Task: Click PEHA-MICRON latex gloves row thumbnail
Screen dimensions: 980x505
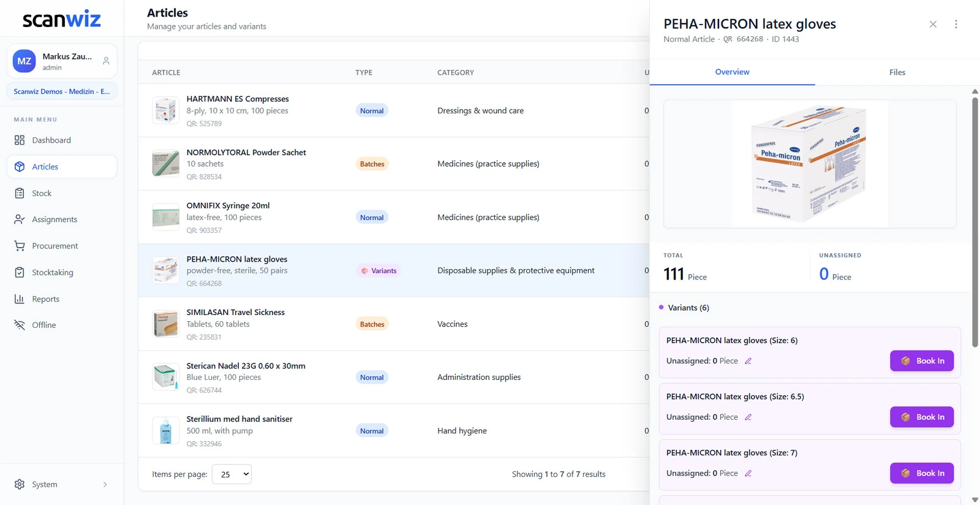Action: [165, 270]
